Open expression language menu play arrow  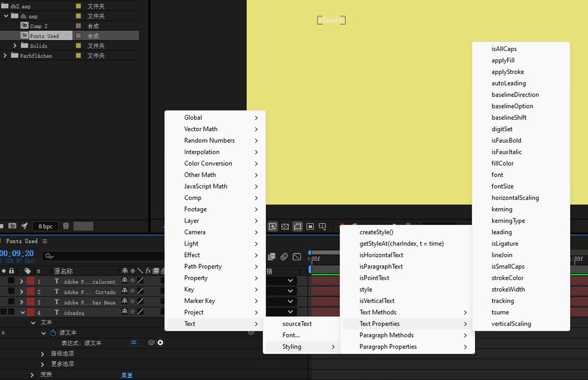coord(160,343)
